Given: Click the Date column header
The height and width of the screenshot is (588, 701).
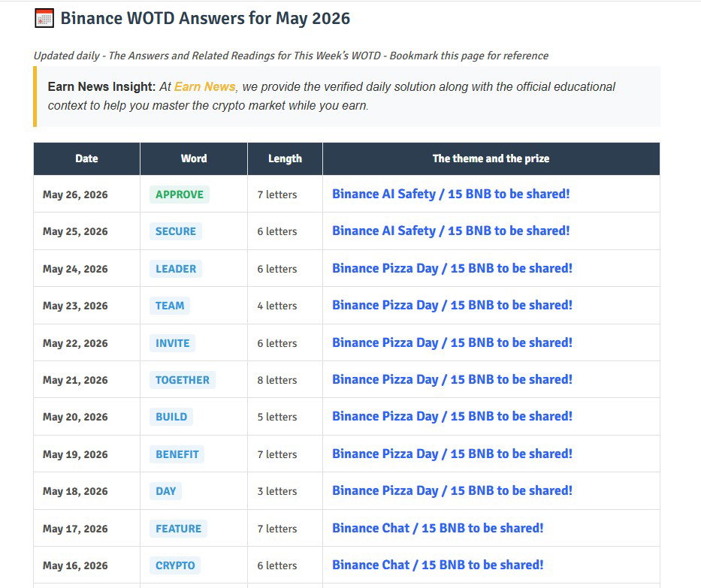Looking at the screenshot, I should 86,158.
